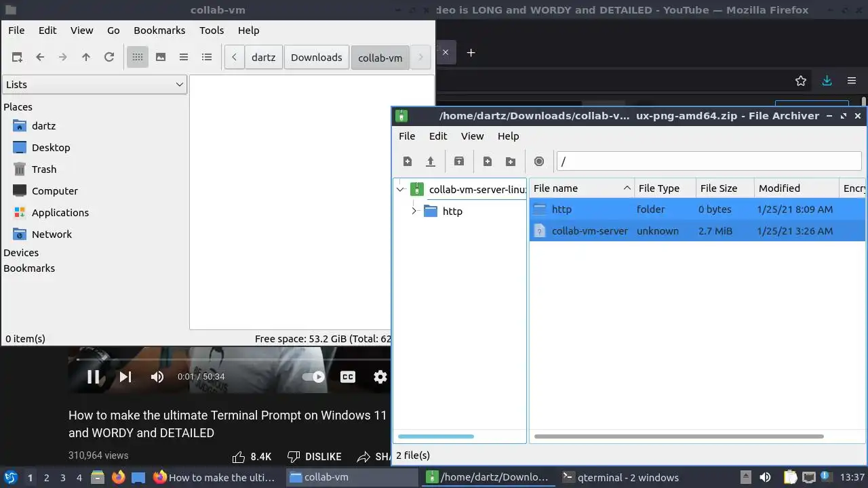
Task: Expand the http folder in the archive tree
Action: coord(414,211)
